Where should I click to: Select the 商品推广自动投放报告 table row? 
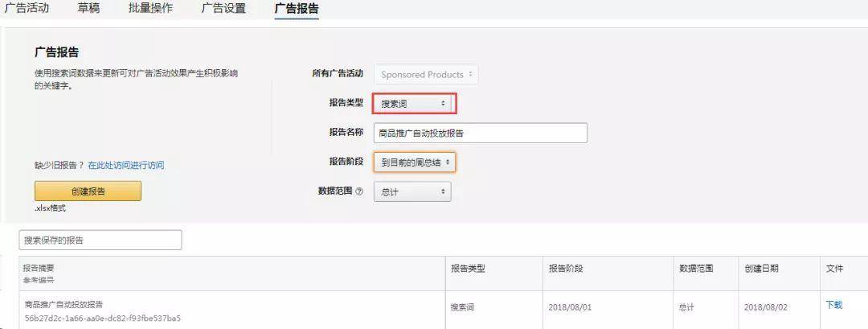434,310
